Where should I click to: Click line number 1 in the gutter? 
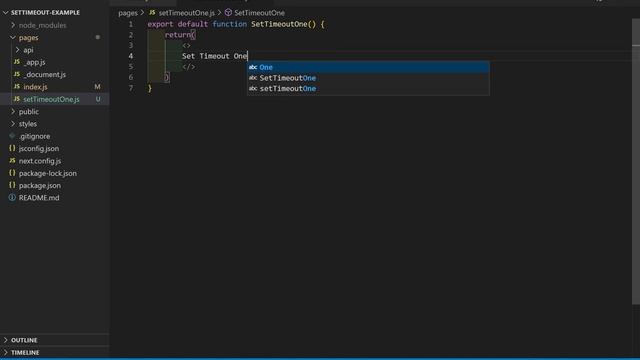[131, 24]
